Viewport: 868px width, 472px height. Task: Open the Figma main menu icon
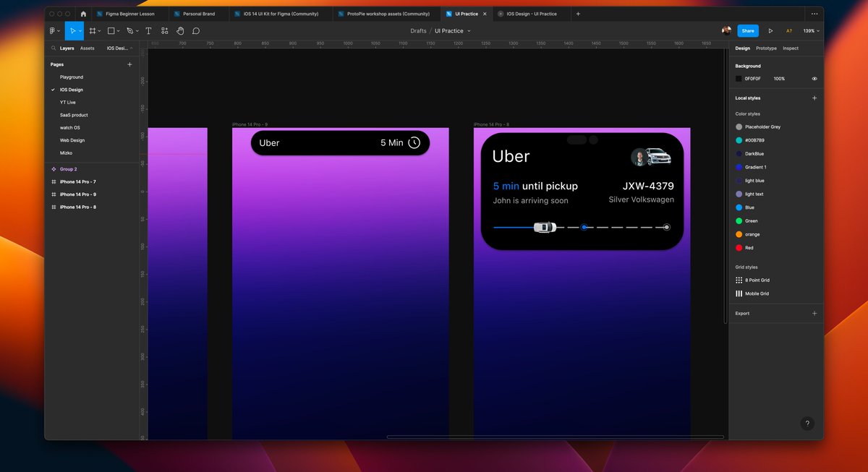54,31
